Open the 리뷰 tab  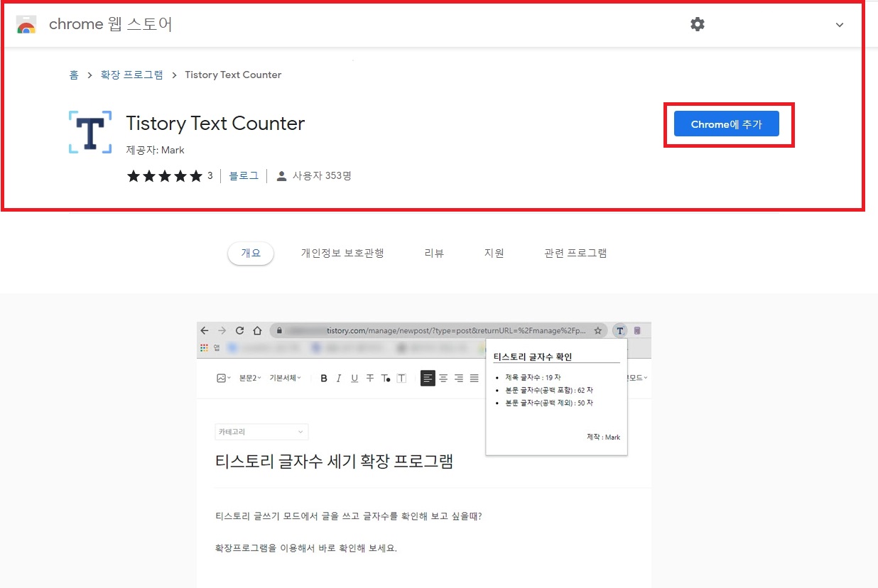tap(434, 253)
